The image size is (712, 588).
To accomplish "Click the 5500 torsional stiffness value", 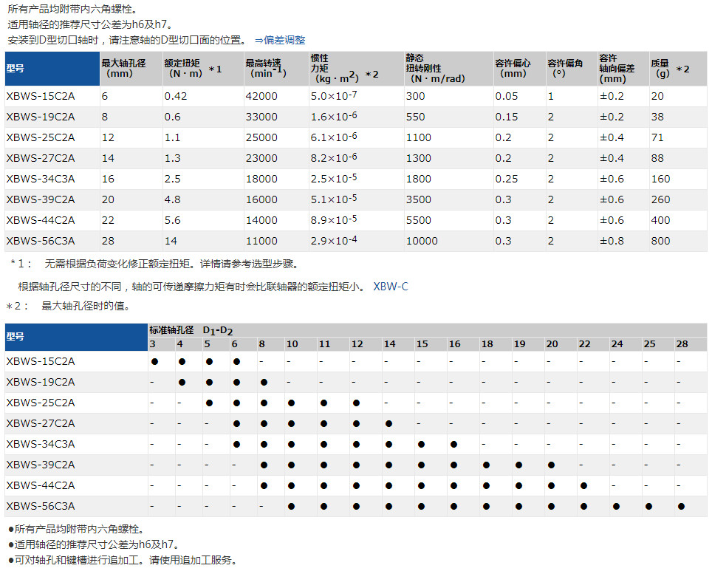I will tap(419, 220).
